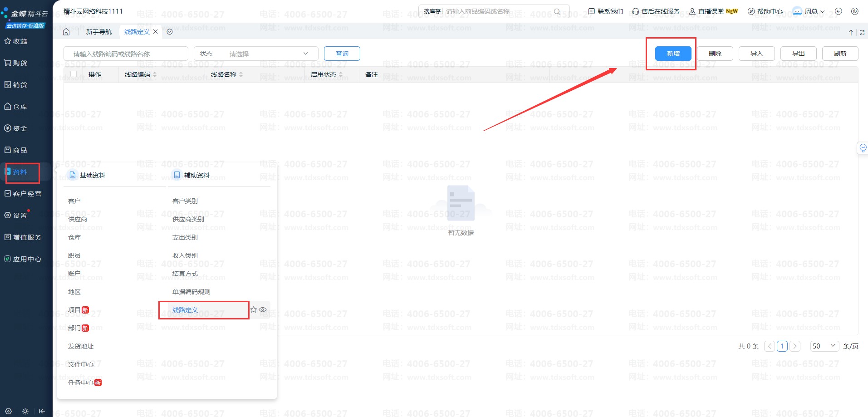868x417 pixels.
Task: Click the search magnifier in 搜库存 box
Action: [x=557, y=11]
